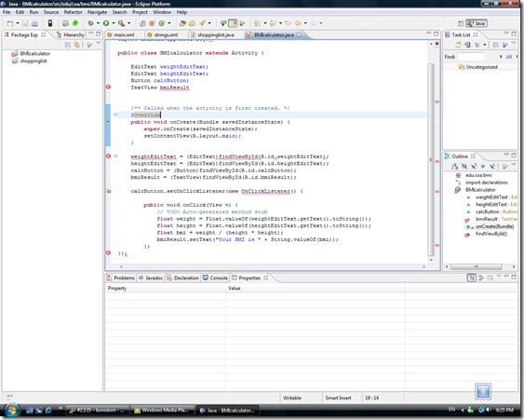Click the editor horizontal scrollbar
The height and width of the screenshot is (420, 524).
272,266
